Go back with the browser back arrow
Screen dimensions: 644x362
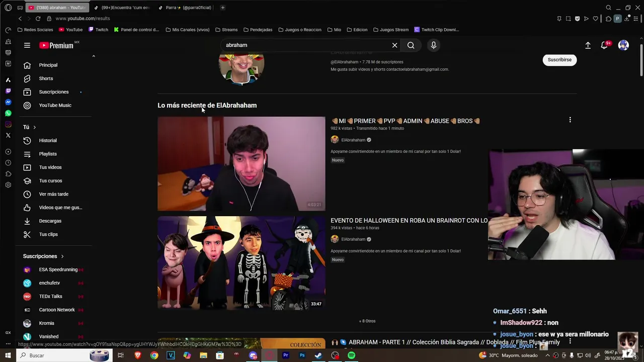click(20, 19)
